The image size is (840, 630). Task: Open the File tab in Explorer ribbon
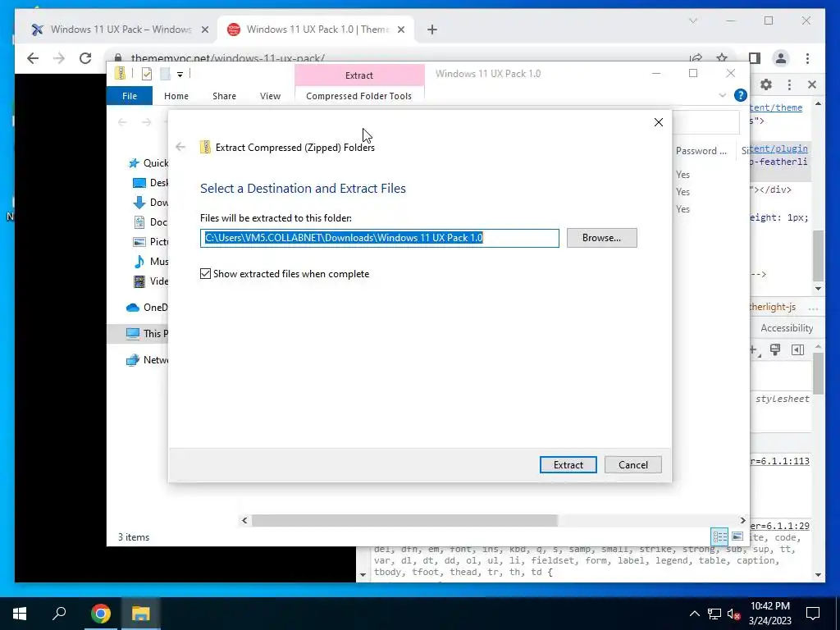pos(130,96)
